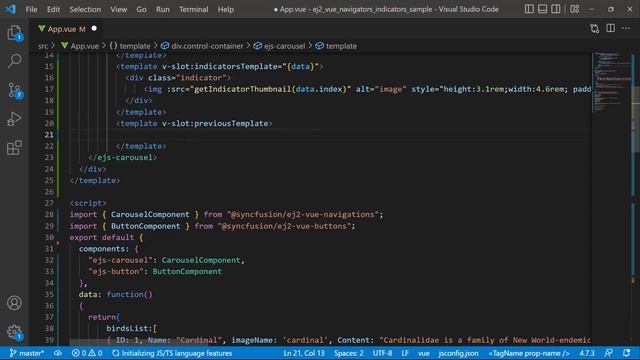The image size is (640, 360).
Task: Open the notifications bell
Action: [627, 353]
